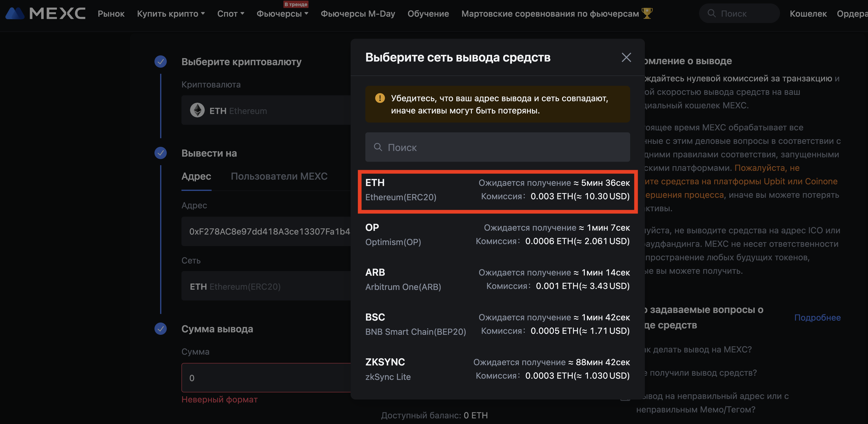Click the 'Вывести на' step checkmark
This screenshot has width=868, height=424.
coord(160,153)
